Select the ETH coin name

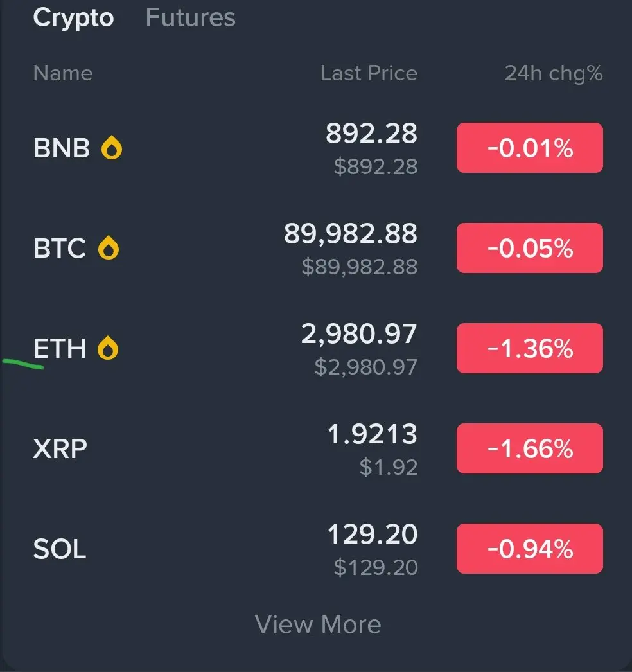point(60,349)
